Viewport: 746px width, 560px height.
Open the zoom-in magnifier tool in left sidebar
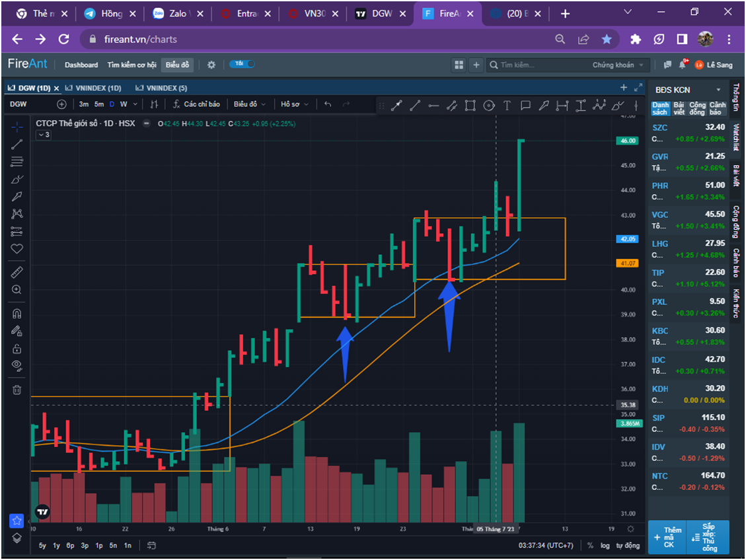point(17,289)
